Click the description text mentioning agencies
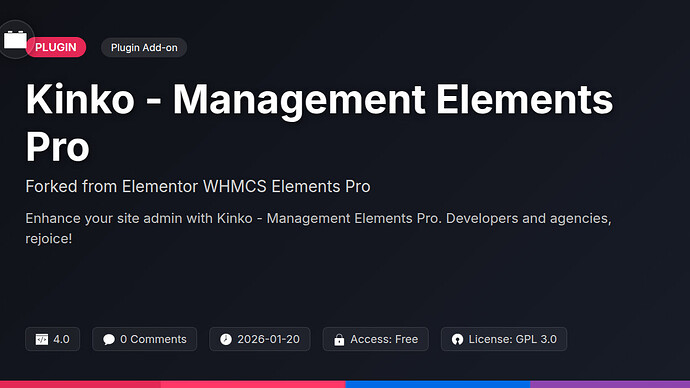 318,228
